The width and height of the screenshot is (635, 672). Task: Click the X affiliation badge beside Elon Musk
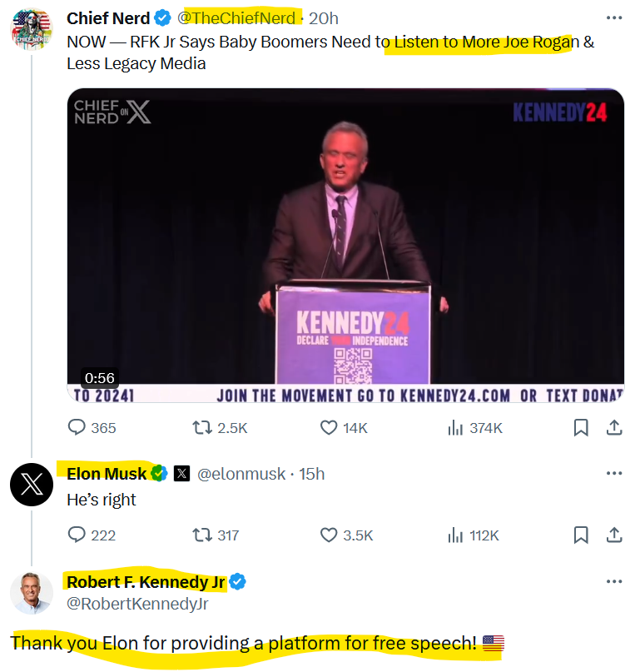coord(182,474)
